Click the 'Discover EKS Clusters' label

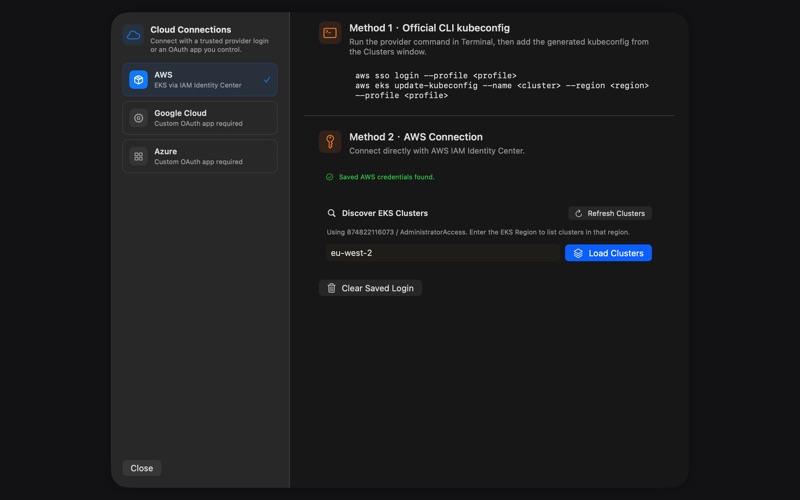385,213
